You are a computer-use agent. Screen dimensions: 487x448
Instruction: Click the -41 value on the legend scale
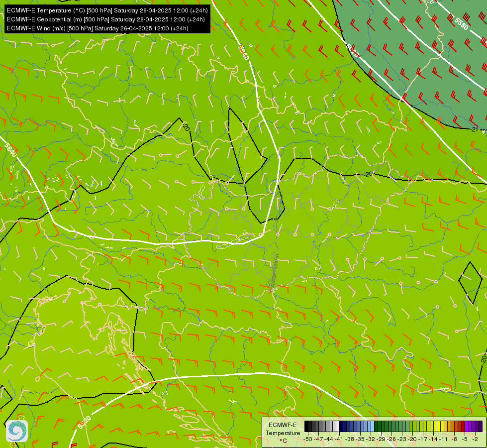tap(339, 440)
